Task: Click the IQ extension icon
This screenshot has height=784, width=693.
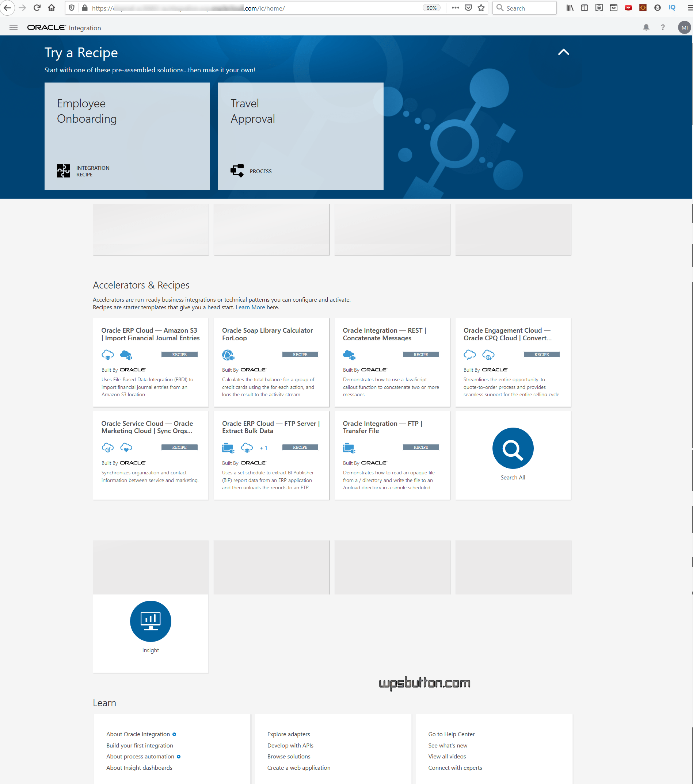Action: [672, 8]
